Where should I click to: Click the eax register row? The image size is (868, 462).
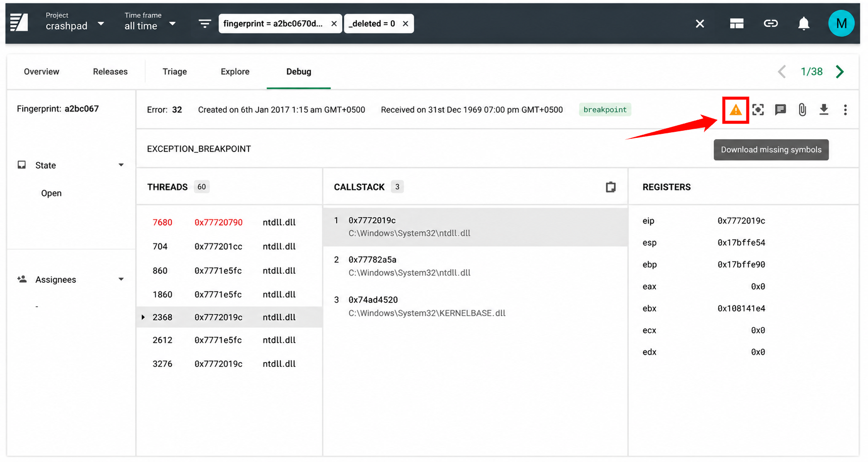(704, 286)
